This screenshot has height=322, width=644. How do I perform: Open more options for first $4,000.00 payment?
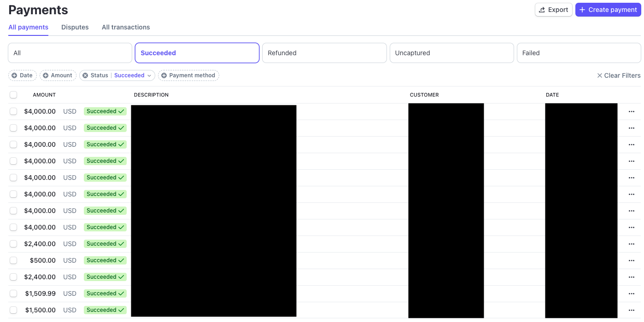point(631,111)
